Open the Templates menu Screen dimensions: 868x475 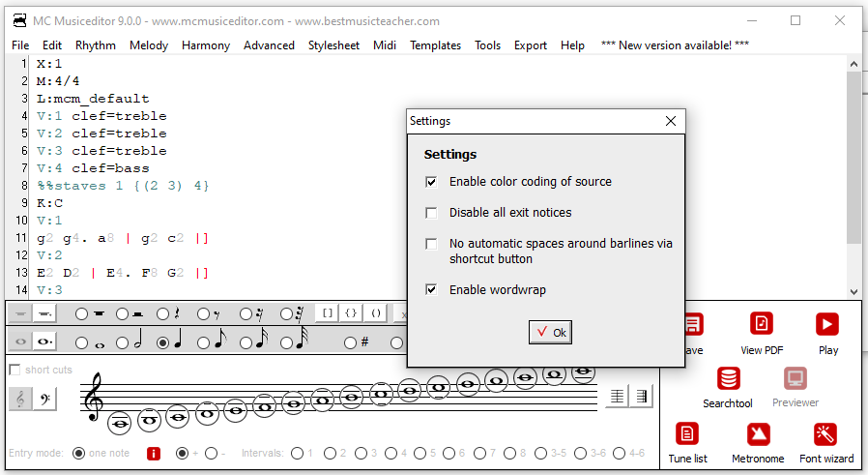(x=435, y=45)
